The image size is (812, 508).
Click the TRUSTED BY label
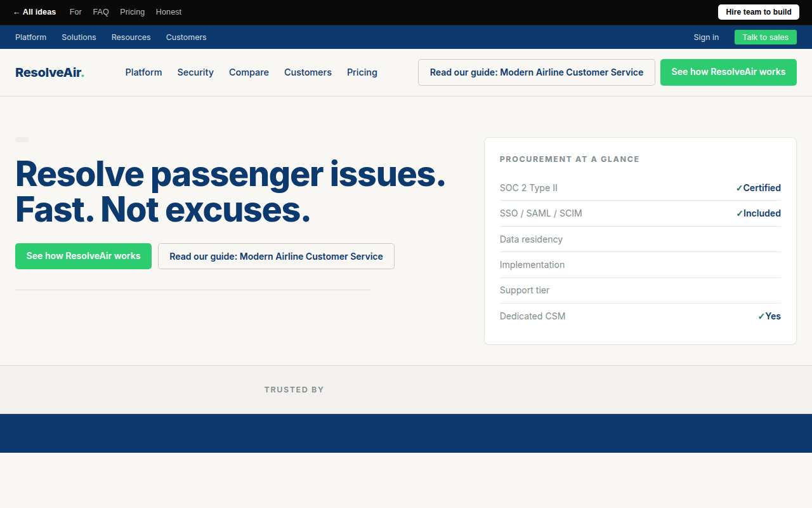tap(294, 390)
